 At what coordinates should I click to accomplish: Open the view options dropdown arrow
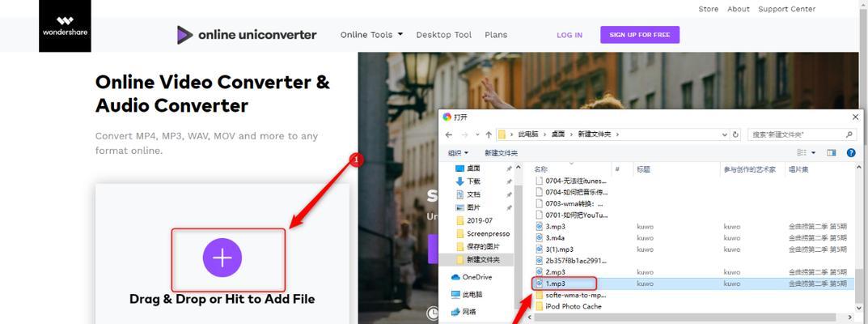click(x=813, y=153)
